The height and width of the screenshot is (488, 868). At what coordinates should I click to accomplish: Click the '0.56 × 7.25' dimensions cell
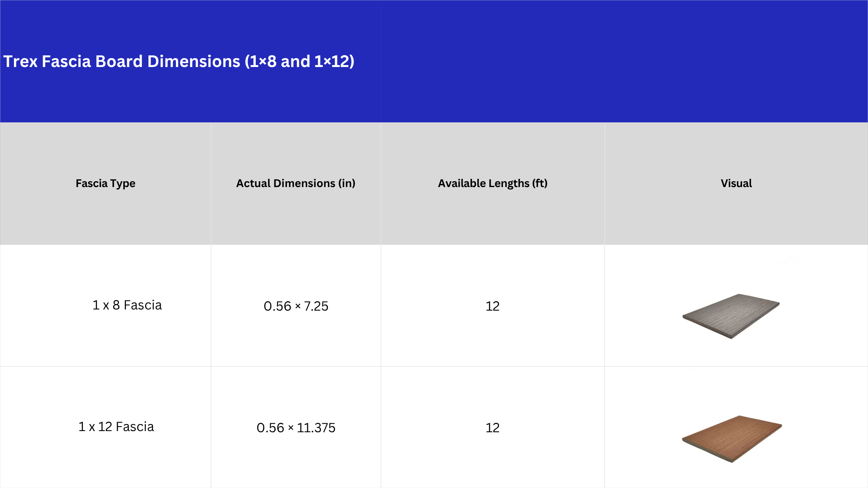tap(296, 306)
